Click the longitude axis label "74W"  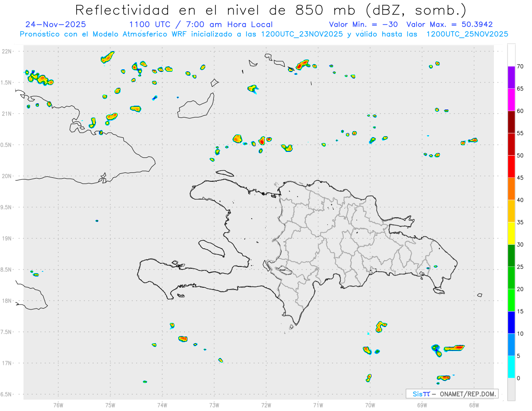tap(162, 405)
